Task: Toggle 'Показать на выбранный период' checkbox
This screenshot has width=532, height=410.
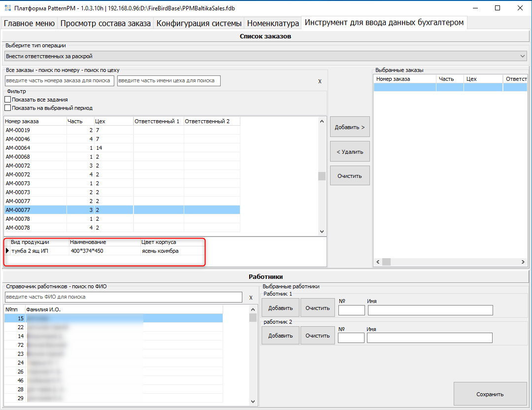Action: (x=8, y=108)
